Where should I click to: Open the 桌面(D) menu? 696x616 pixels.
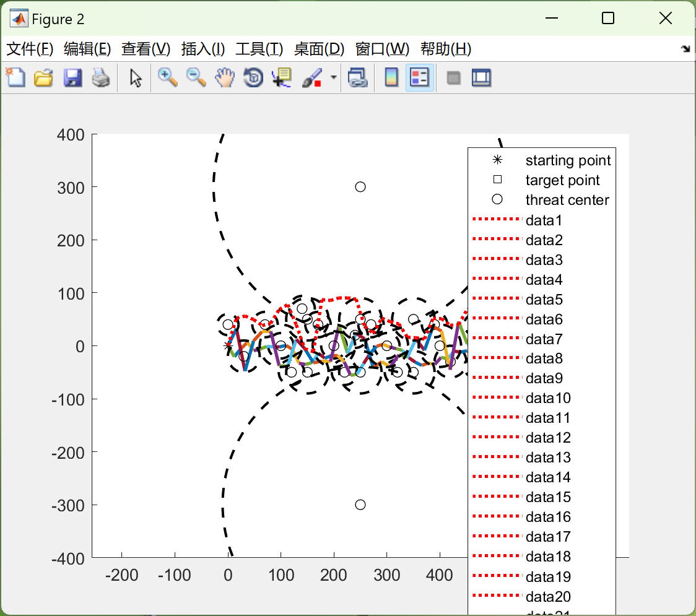click(319, 49)
